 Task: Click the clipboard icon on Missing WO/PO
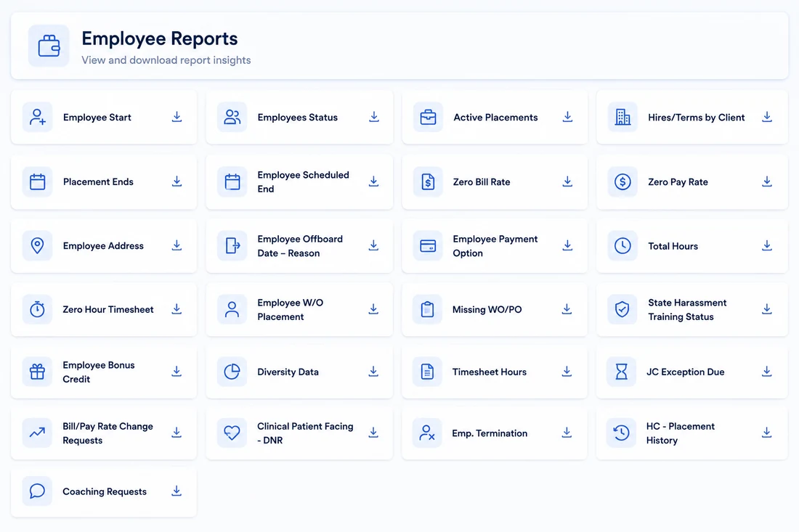point(428,309)
